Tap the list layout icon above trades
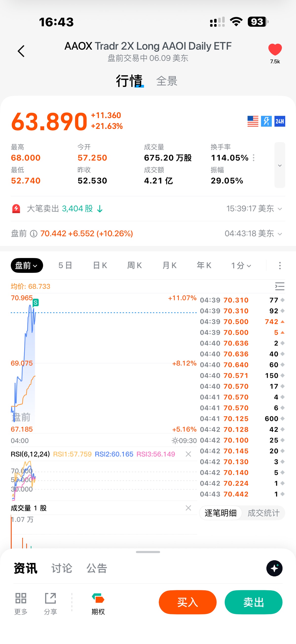The width and height of the screenshot is (296, 644). coord(280,286)
